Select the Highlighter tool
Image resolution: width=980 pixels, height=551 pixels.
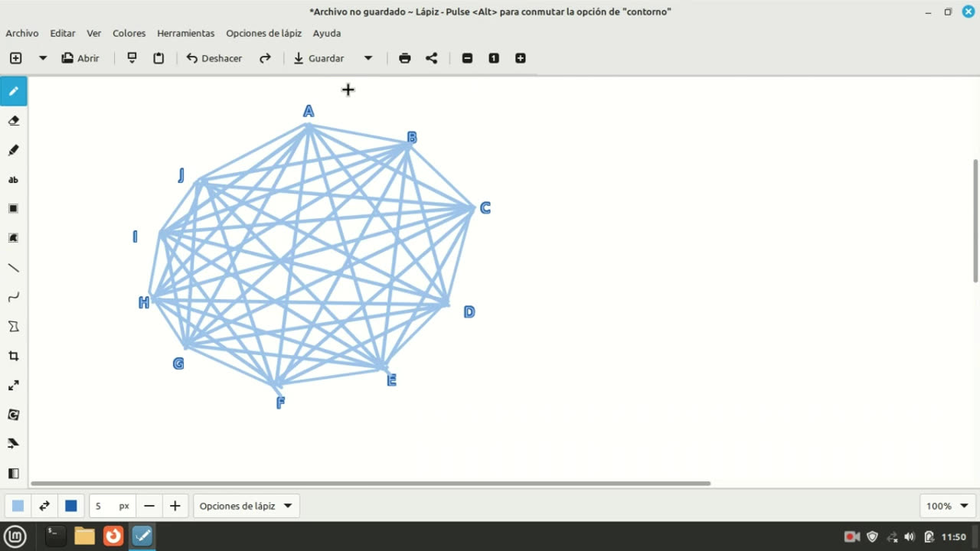tap(14, 150)
